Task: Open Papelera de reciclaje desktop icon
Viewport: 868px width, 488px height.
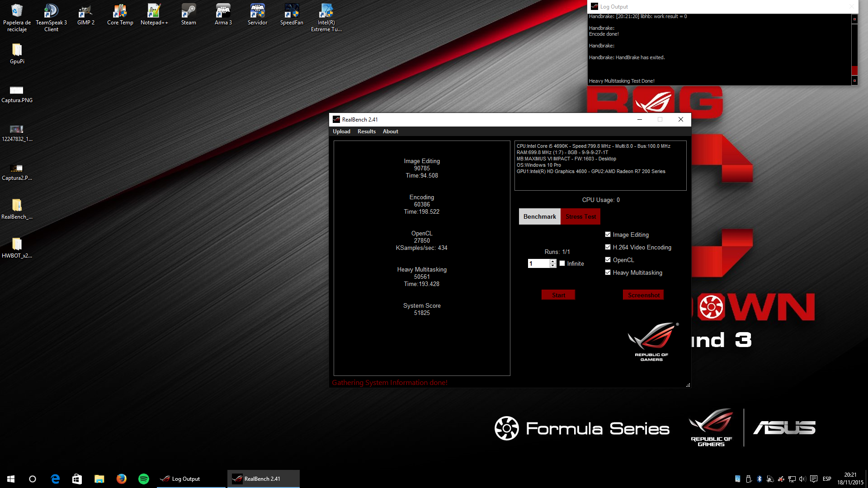Action: [x=17, y=18]
